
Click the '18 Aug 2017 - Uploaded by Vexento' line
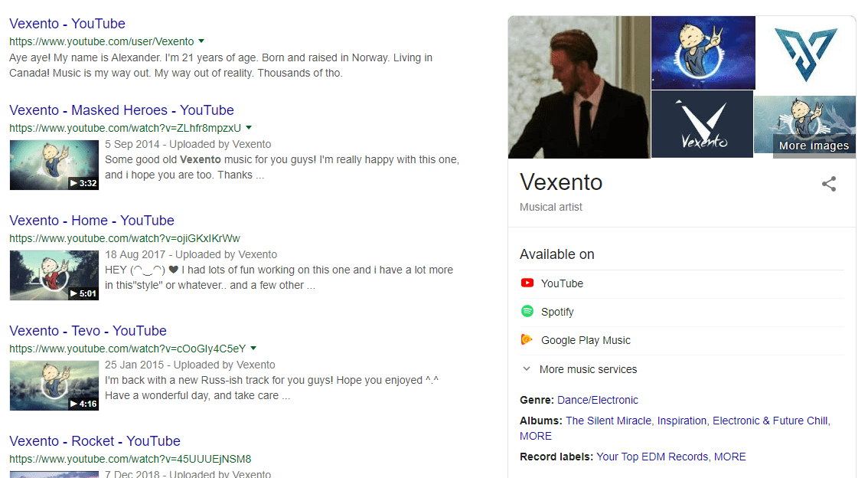[x=191, y=254]
